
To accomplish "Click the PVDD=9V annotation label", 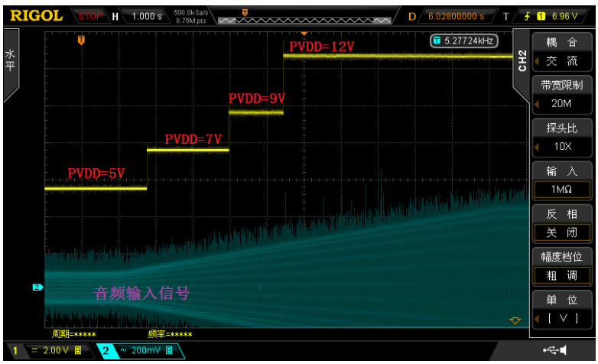I will pyautogui.click(x=257, y=99).
